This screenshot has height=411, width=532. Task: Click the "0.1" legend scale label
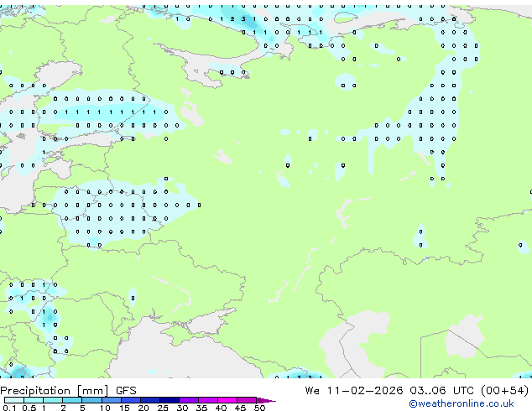pos(9,408)
